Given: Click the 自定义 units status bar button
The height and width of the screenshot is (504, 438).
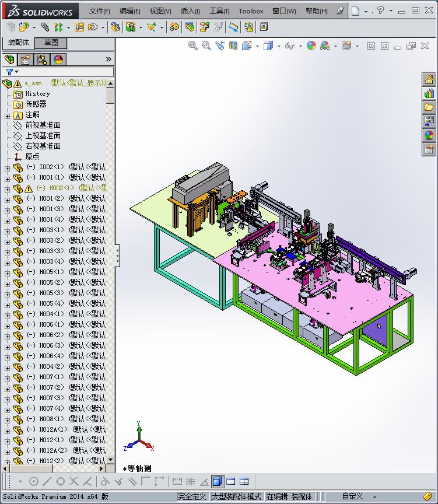Looking at the screenshot, I should (x=352, y=496).
